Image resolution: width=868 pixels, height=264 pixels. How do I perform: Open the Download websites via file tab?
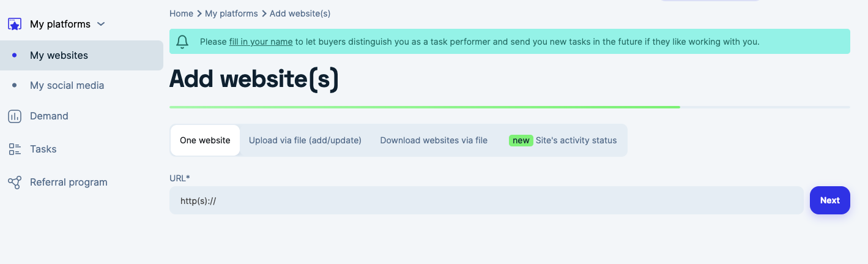(x=434, y=140)
